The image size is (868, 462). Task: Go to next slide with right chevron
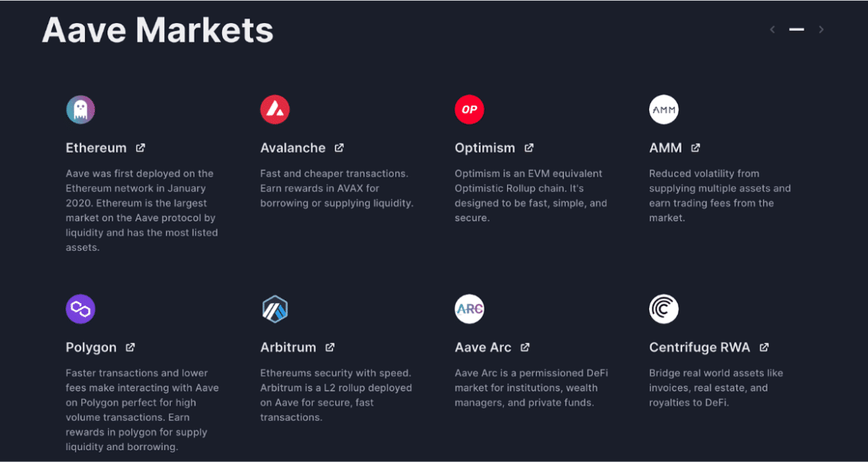point(821,30)
